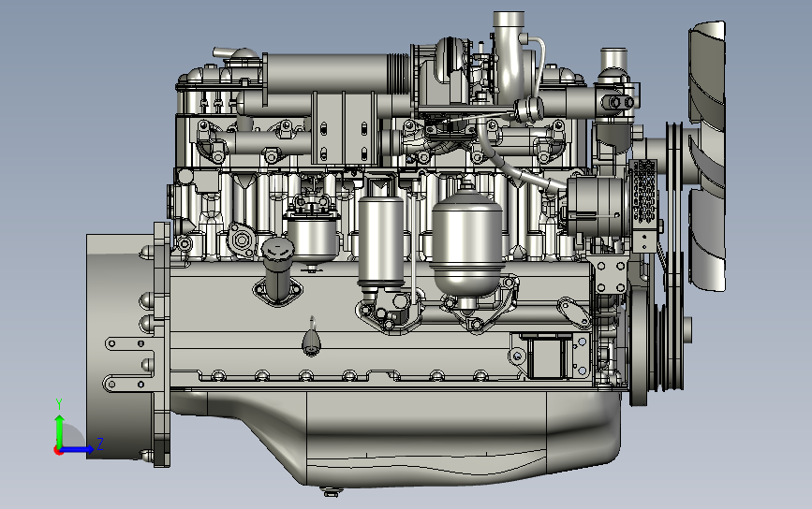Select the oil drain plug under the pan

pos(331,492)
